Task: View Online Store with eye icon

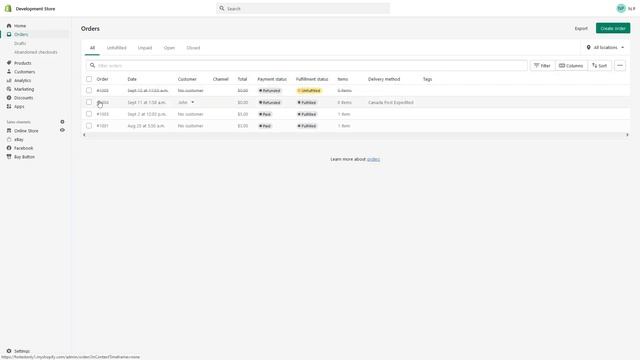Action: (62, 130)
